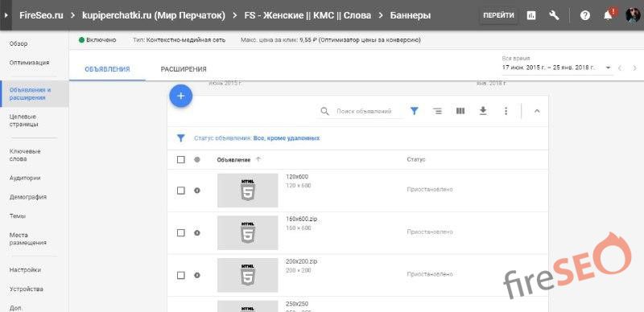Open the segment icon in the table toolbar
Image resolution: width=644 pixels, height=312 pixels.
(438, 111)
